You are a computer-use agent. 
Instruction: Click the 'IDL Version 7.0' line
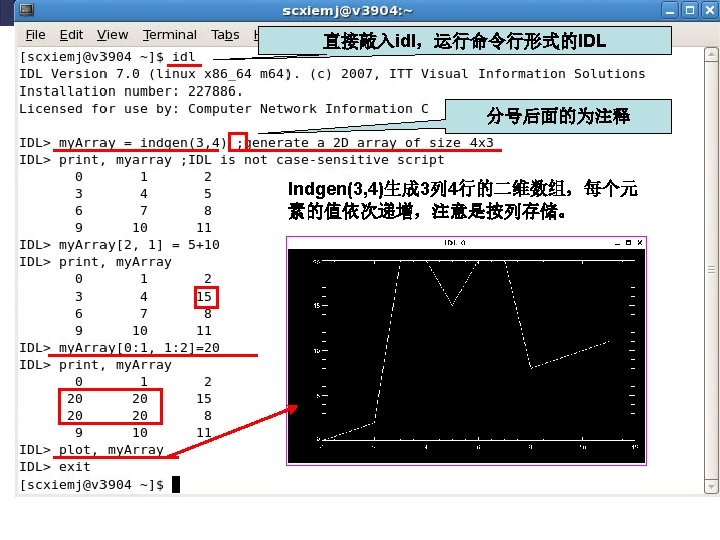(332, 74)
